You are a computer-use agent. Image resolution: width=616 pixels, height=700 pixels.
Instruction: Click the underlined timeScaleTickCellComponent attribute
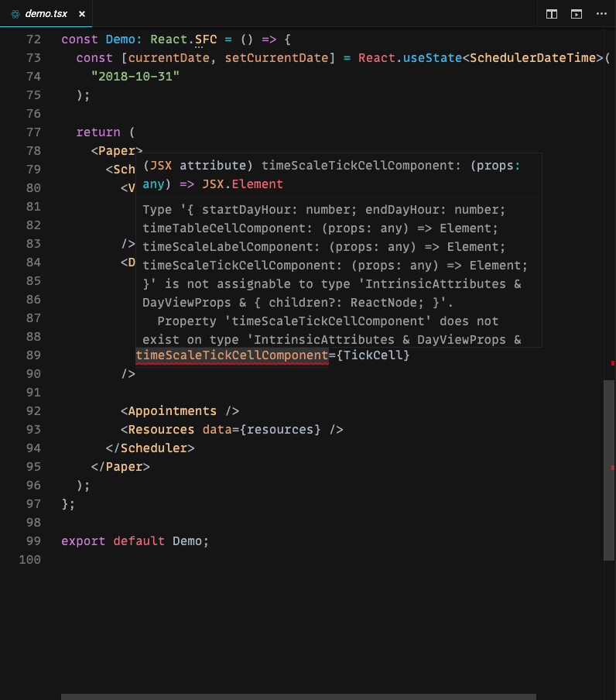[x=232, y=355]
